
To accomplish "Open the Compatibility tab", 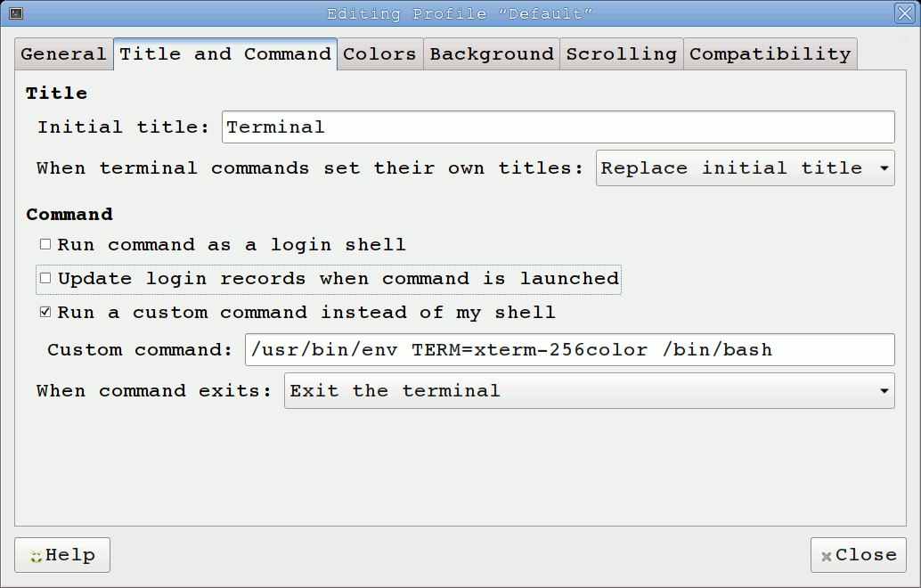I will [x=770, y=53].
